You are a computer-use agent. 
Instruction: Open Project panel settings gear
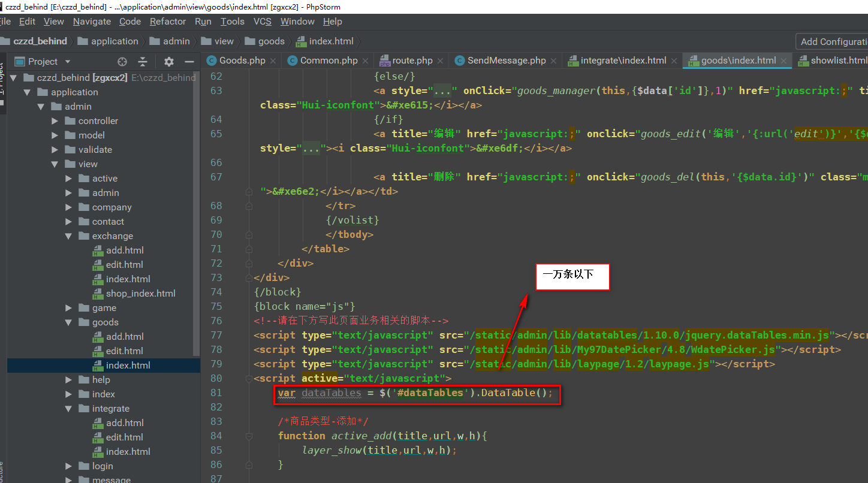pos(169,62)
